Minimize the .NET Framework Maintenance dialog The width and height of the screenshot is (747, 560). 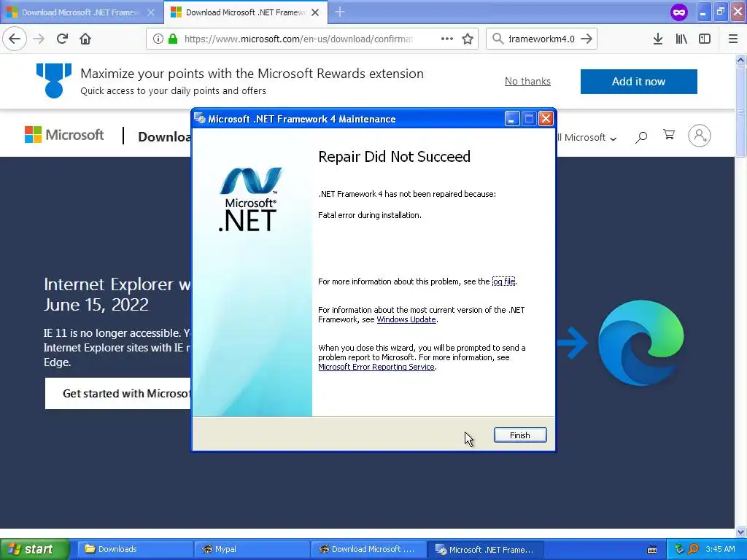(511, 119)
